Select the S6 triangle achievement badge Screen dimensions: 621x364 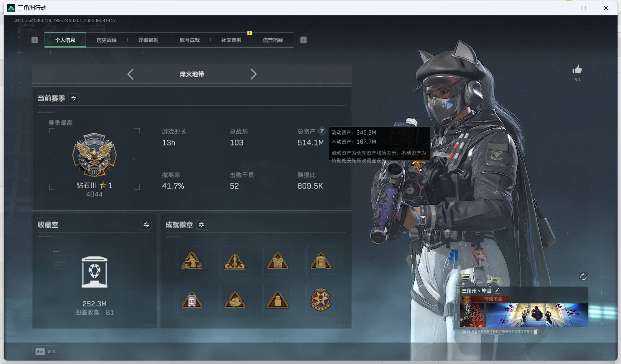pos(278,261)
